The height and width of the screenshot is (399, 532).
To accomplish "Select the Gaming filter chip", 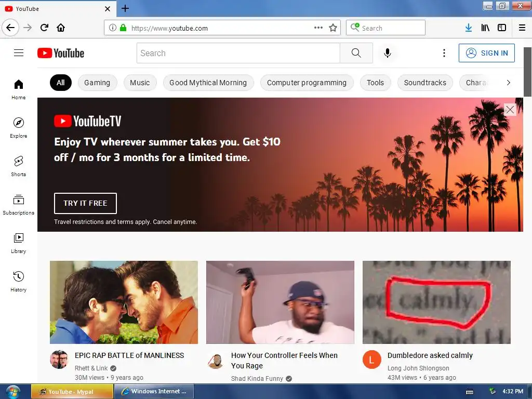I will click(x=97, y=83).
